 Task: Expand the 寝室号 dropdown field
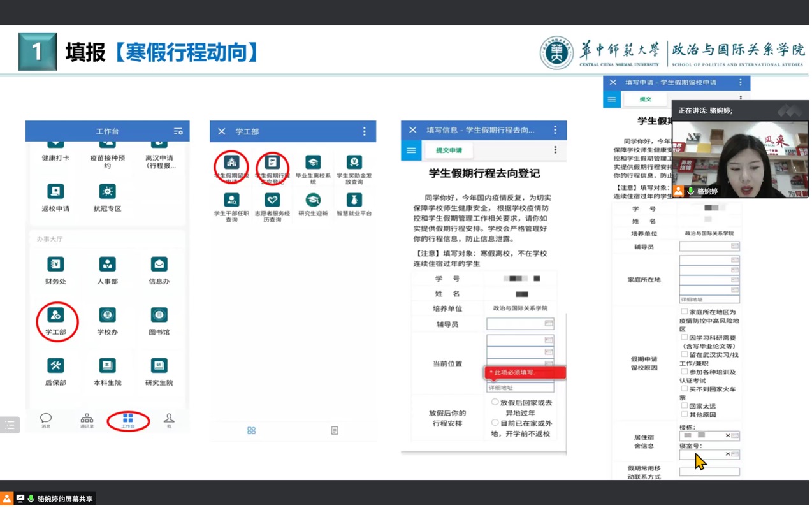[x=735, y=454]
